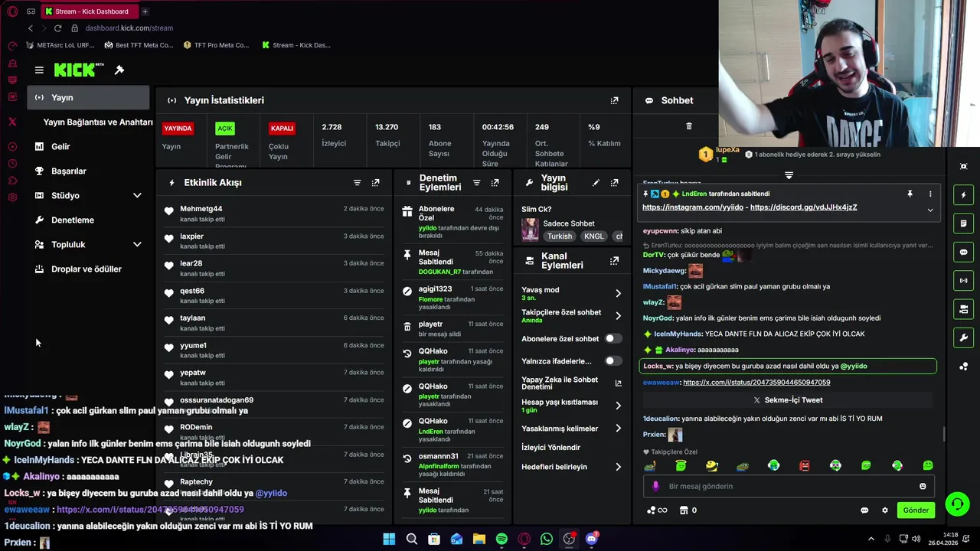Open Droplar ve ödüller in sidebar
This screenshot has height=551, width=980.
pos(86,269)
